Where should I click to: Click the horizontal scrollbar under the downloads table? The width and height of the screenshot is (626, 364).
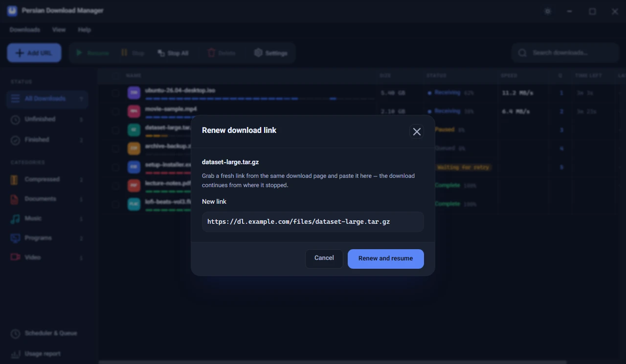pyautogui.click(x=333, y=362)
